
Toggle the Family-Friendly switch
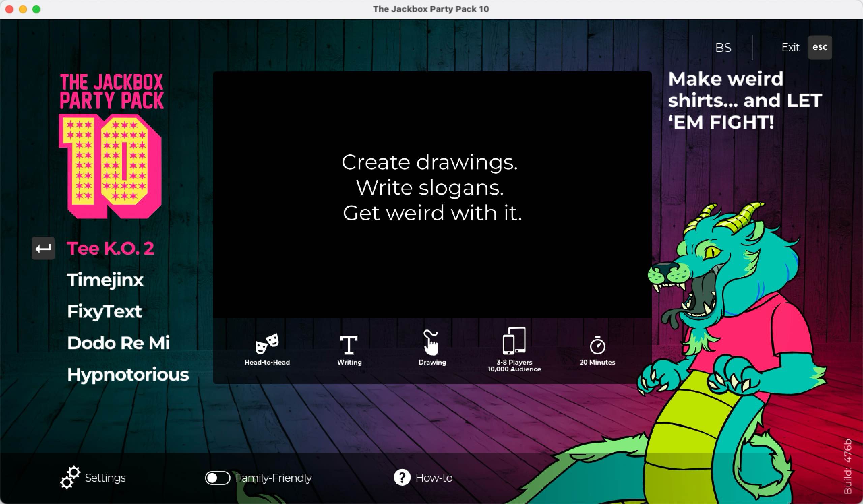coord(217,478)
